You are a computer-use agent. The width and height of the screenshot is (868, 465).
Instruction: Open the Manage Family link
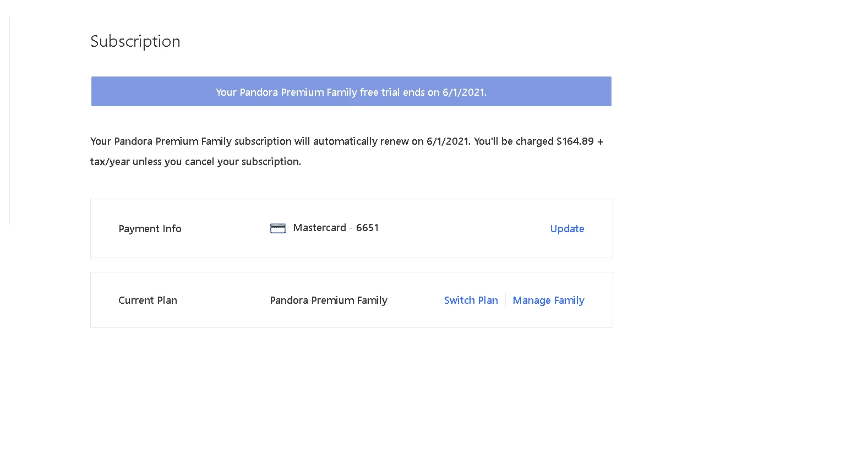point(548,300)
